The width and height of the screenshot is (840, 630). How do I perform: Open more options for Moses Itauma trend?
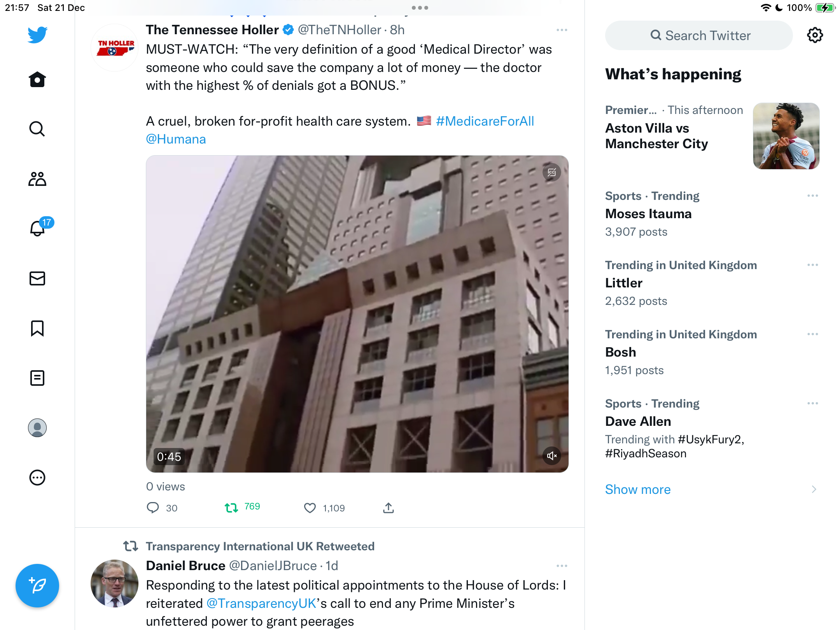[x=812, y=196]
